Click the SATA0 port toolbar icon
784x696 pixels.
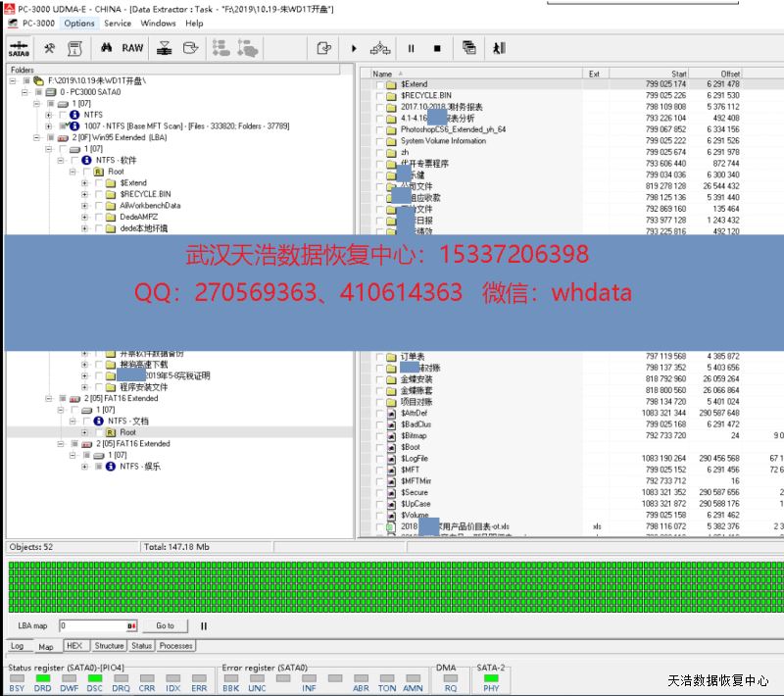19,48
